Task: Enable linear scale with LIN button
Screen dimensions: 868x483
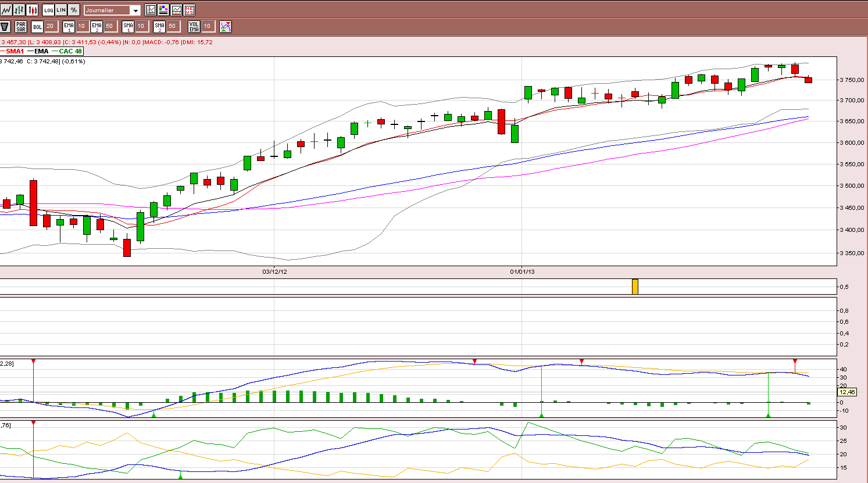Action: (61, 10)
